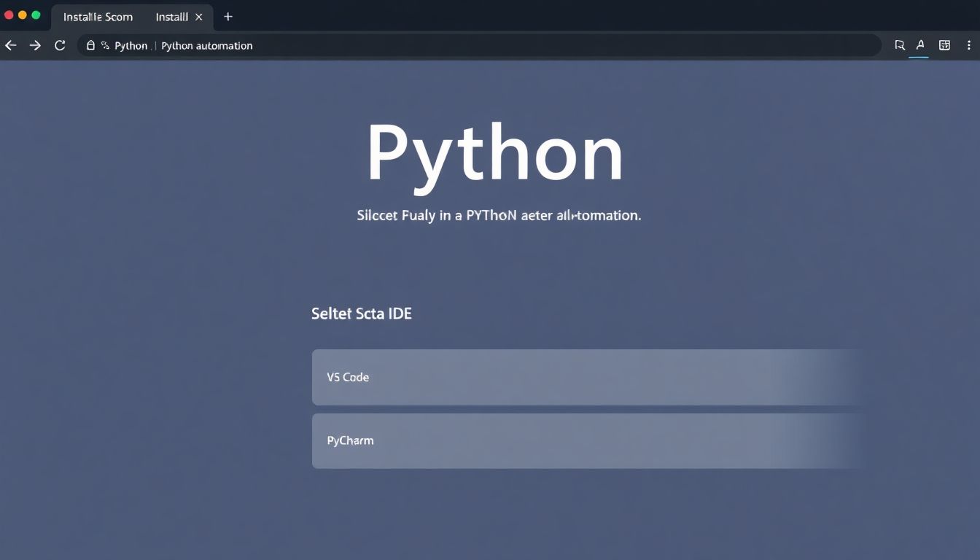Open a new tab with plus button
980x560 pixels.
coord(228,16)
